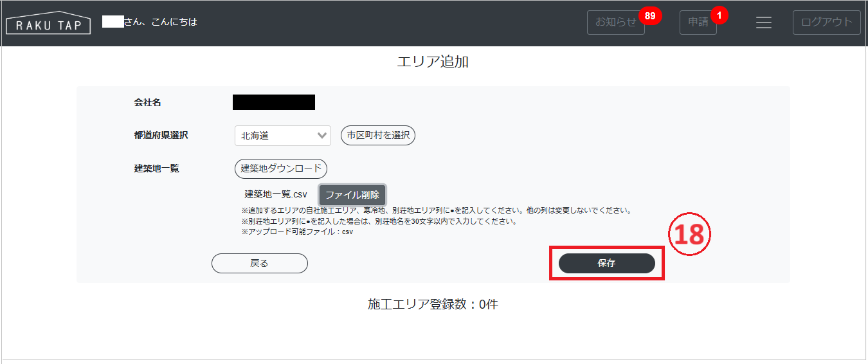Click the 建築地一覧.csv file name
868x364 pixels.
(276, 194)
